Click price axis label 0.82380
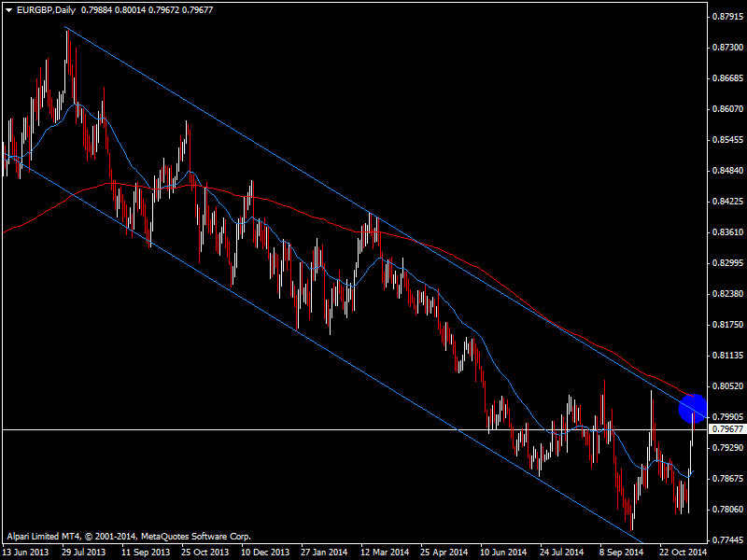 (x=727, y=294)
